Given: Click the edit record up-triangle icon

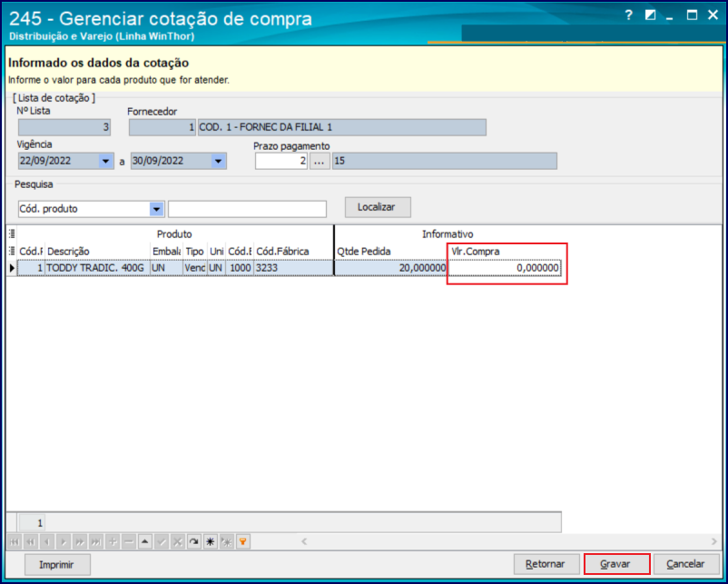Looking at the screenshot, I should (145, 541).
